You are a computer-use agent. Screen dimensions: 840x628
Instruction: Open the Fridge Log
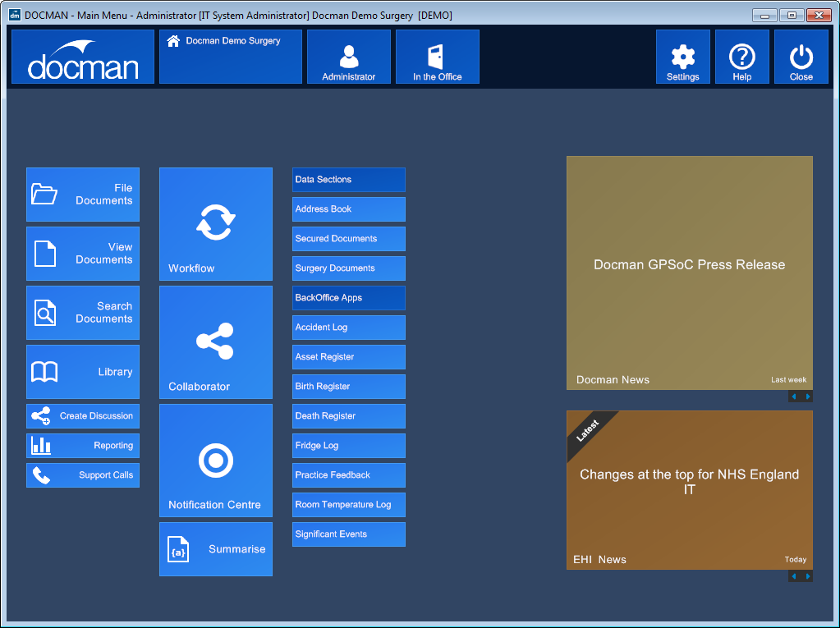(349, 446)
